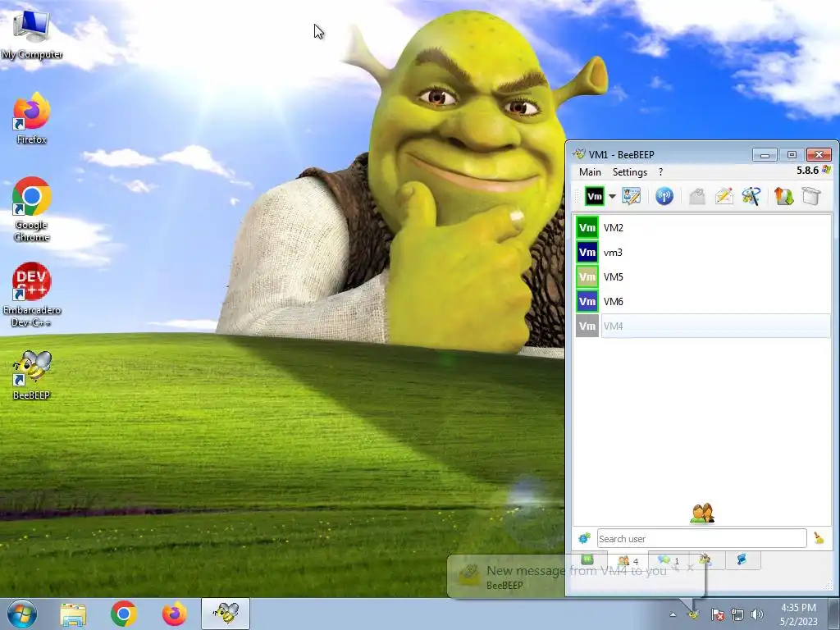Write a new message with pencil envelope icon
This screenshot has width=840, height=630.
724,196
